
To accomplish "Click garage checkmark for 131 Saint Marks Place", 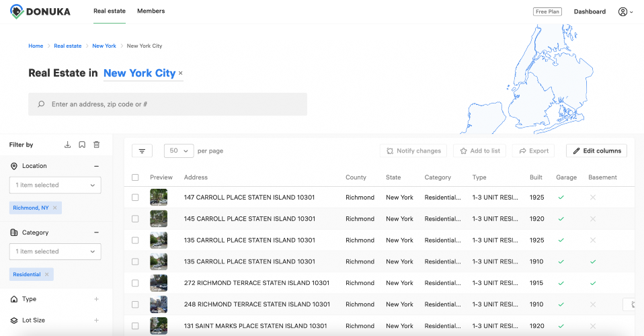I will (x=561, y=326).
